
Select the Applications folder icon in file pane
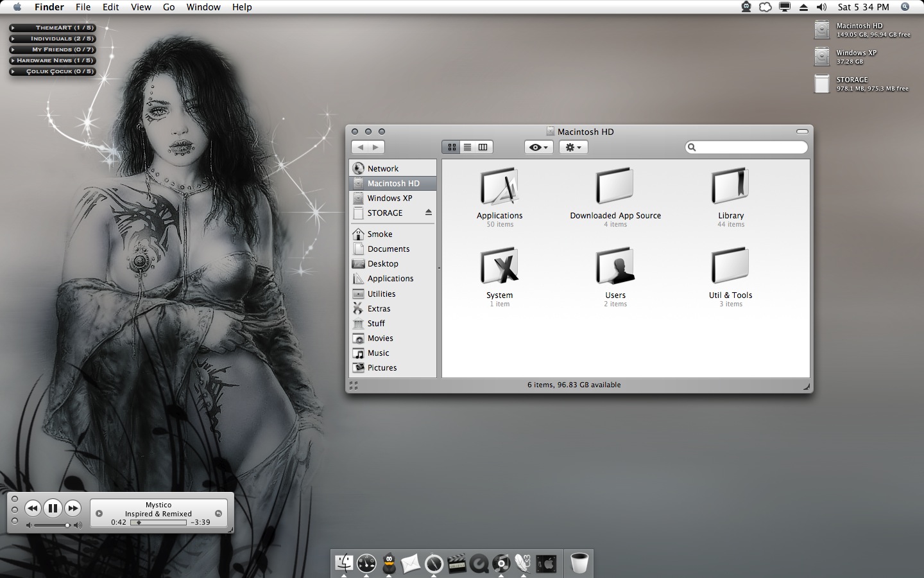point(499,187)
